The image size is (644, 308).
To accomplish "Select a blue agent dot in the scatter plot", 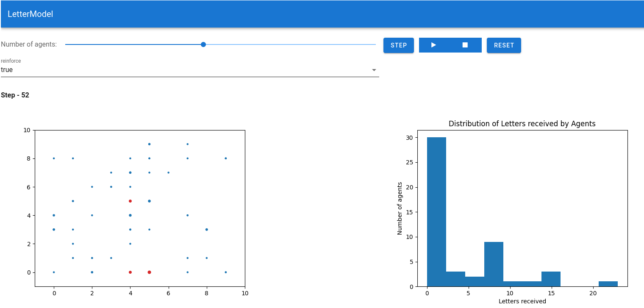I will (149, 200).
